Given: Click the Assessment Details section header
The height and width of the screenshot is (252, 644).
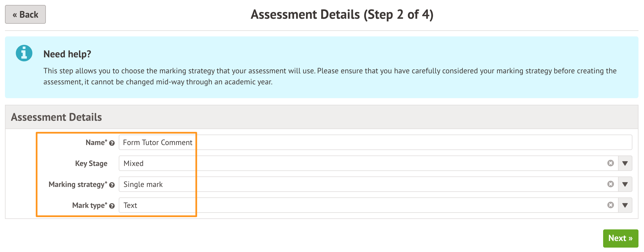Looking at the screenshot, I should pyautogui.click(x=56, y=117).
